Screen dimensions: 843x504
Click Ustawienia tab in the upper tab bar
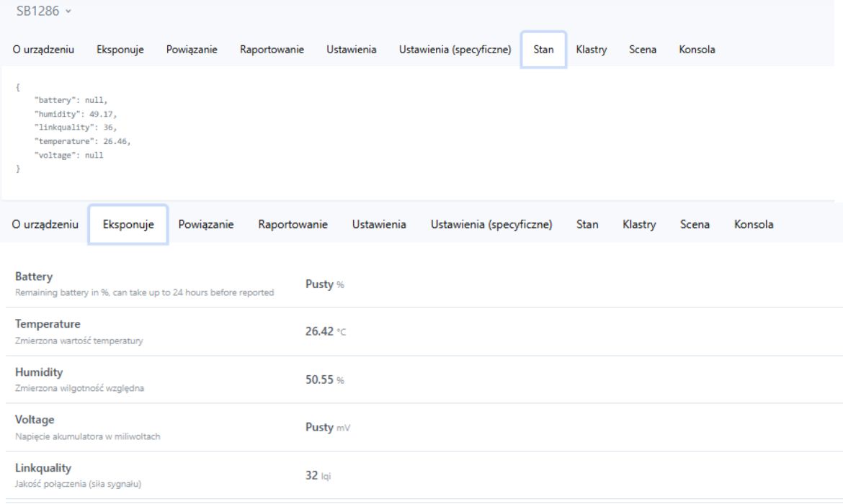tap(351, 49)
